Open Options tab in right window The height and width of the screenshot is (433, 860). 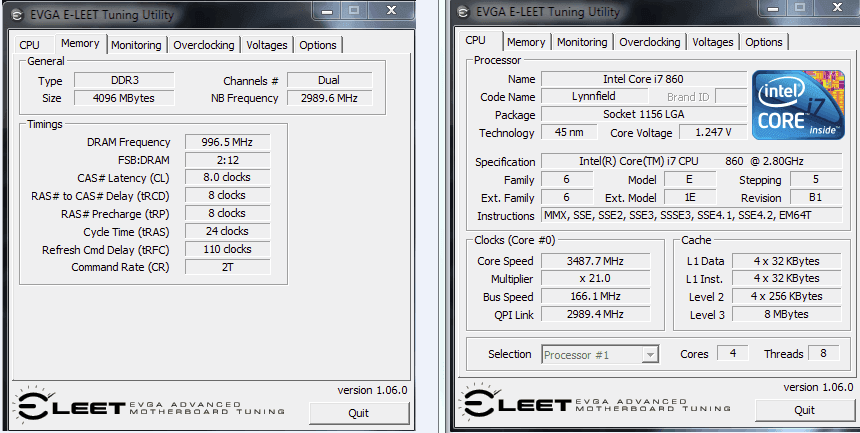point(763,42)
